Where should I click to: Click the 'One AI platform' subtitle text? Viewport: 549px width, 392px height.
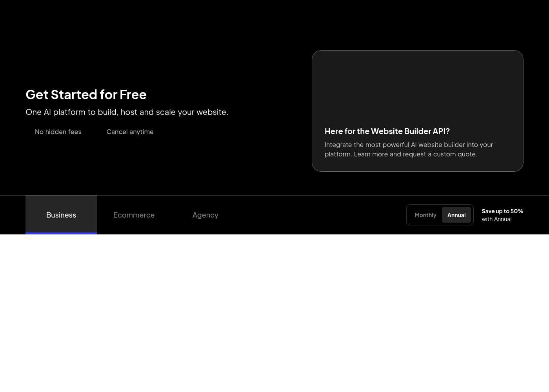(x=127, y=112)
